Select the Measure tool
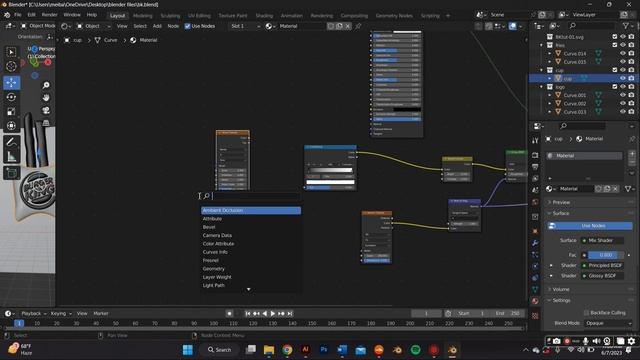This screenshot has width=640, height=360. [x=11, y=157]
